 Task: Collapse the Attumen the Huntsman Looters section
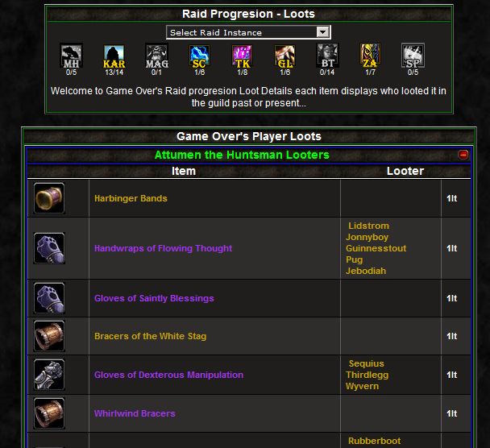coord(463,155)
